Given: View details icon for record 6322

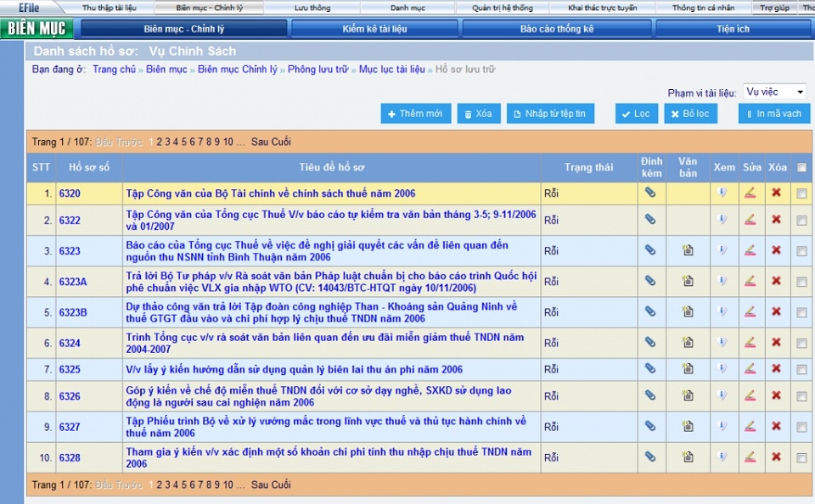Looking at the screenshot, I should click(x=722, y=220).
